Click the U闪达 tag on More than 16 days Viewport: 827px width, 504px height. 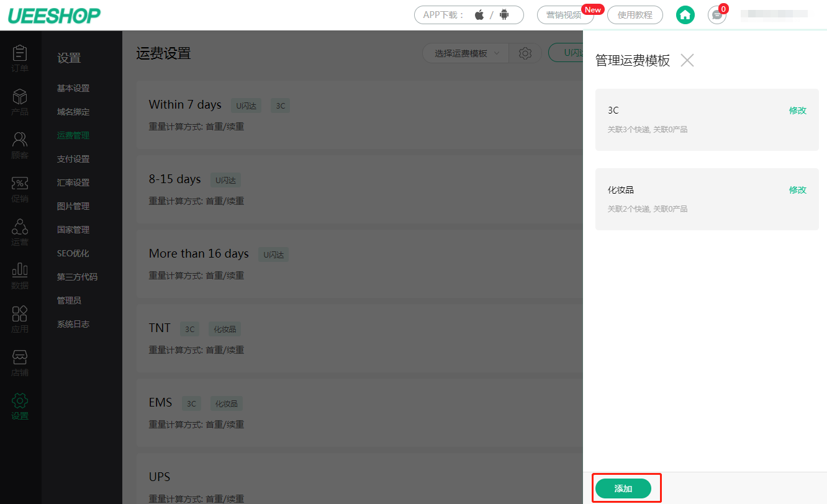pos(273,254)
